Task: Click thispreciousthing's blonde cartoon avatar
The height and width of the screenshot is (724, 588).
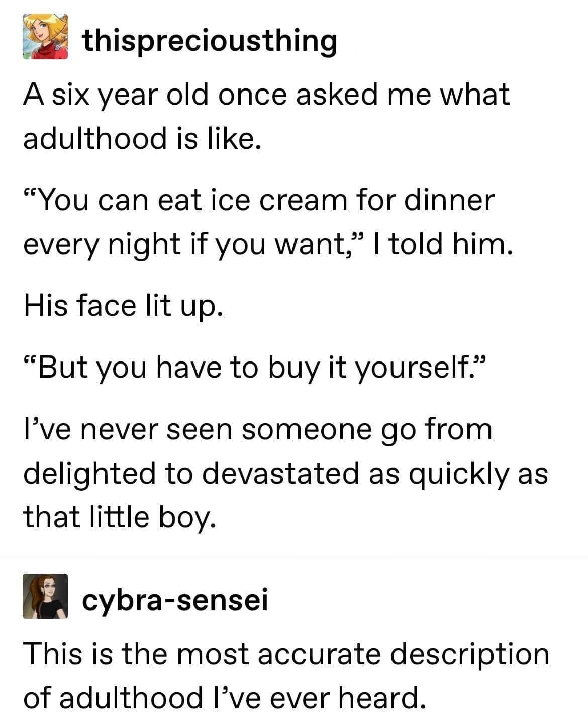Action: [x=45, y=37]
